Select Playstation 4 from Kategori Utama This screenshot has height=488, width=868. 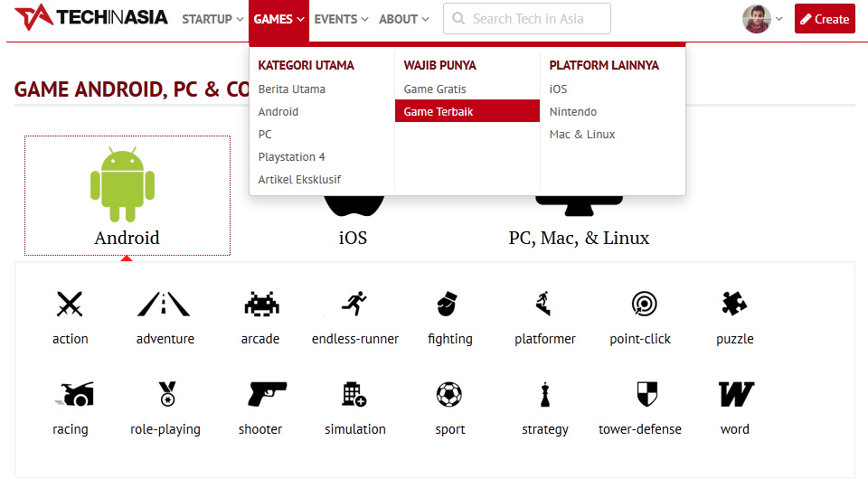point(292,156)
